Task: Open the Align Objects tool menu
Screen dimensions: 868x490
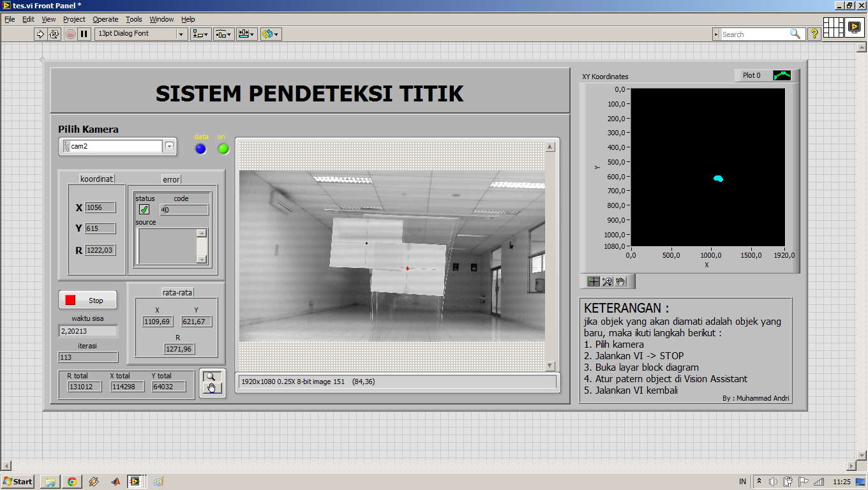Action: tap(202, 34)
